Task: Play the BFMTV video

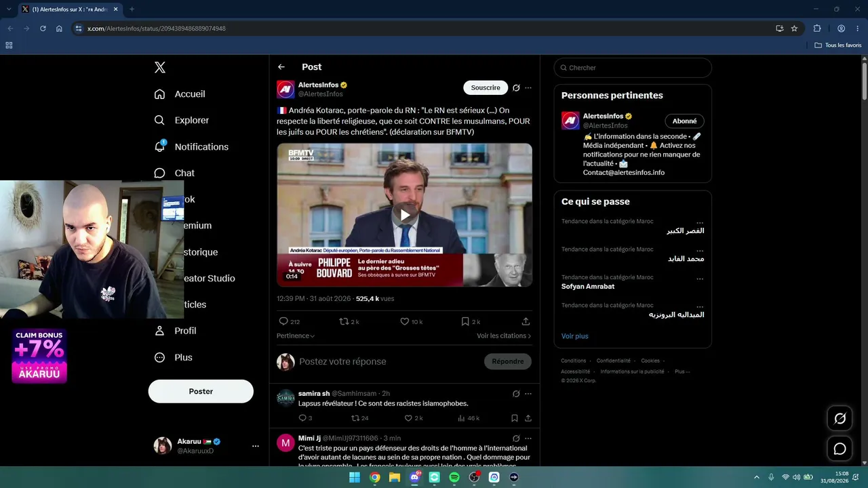Action: click(x=404, y=215)
